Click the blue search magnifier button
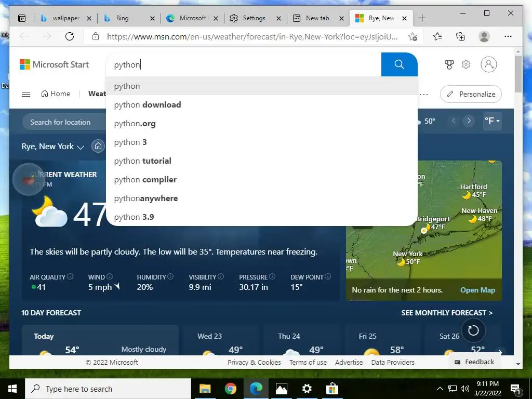The width and height of the screenshot is (532, 399). [399, 64]
